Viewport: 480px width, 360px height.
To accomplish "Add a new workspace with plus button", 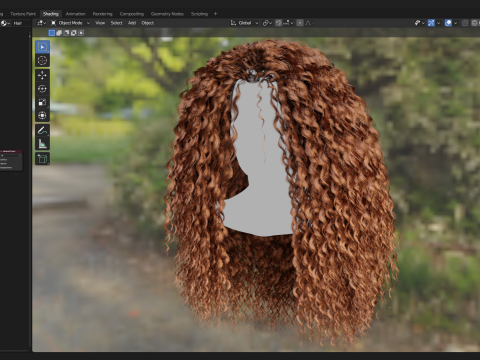I will [x=215, y=14].
